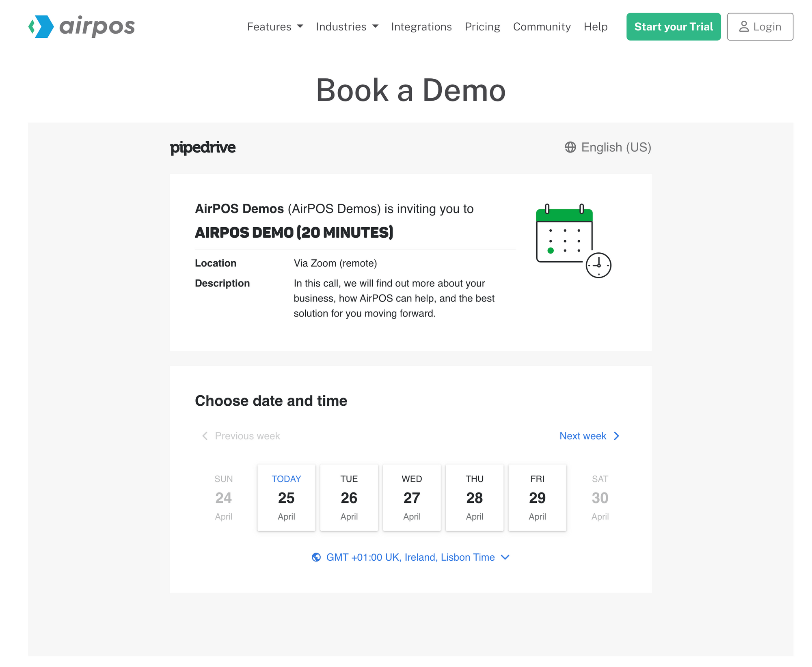The width and height of the screenshot is (812, 667).
Task: Click the Previous week left chevron
Action: 205,436
